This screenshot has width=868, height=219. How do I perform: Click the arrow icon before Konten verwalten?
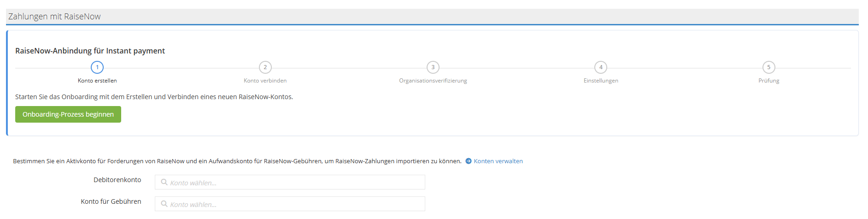(469, 161)
